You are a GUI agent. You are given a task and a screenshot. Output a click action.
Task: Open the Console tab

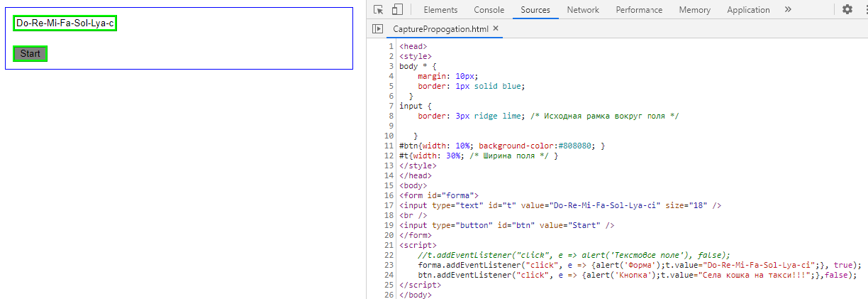pos(489,10)
